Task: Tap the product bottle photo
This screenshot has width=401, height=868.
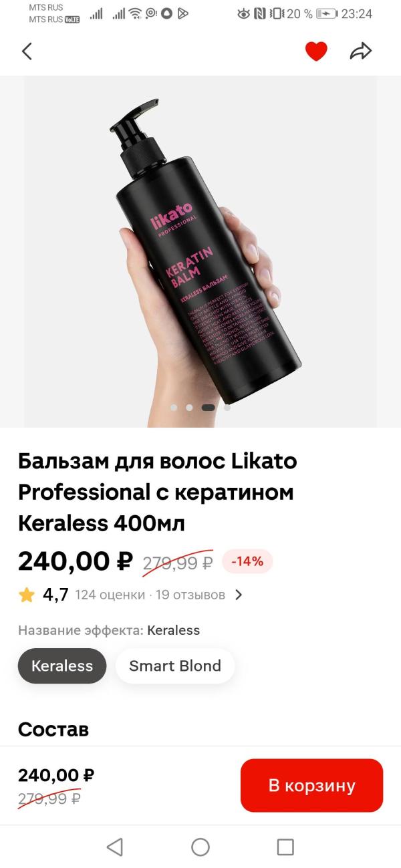Action: coord(200,251)
